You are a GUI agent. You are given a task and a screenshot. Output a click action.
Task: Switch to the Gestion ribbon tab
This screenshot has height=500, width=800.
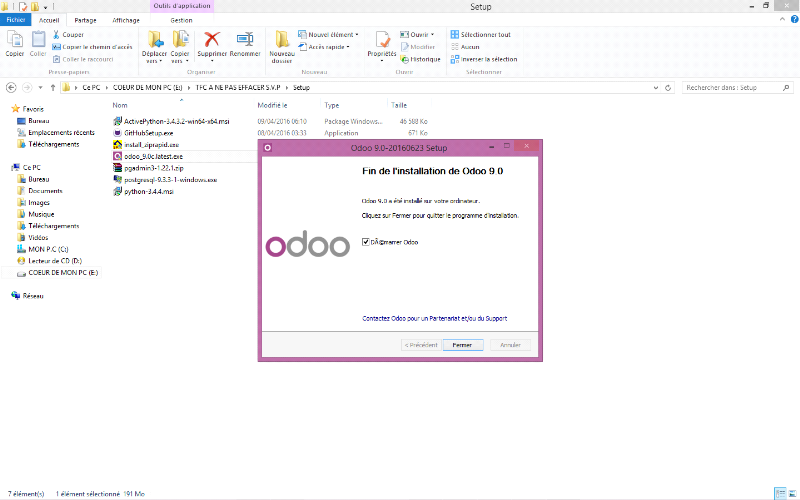[x=181, y=20]
